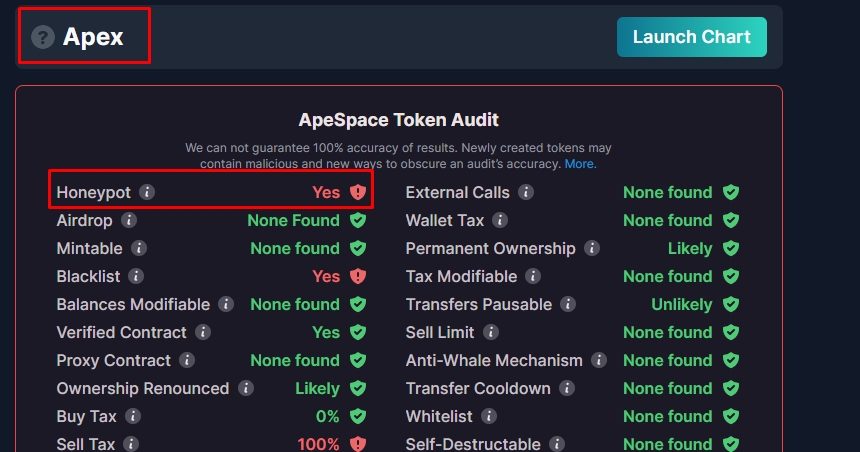Viewport: 860px width, 452px height.
Task: Click the red warning shield beside Honeypot Yes
Action: point(358,192)
